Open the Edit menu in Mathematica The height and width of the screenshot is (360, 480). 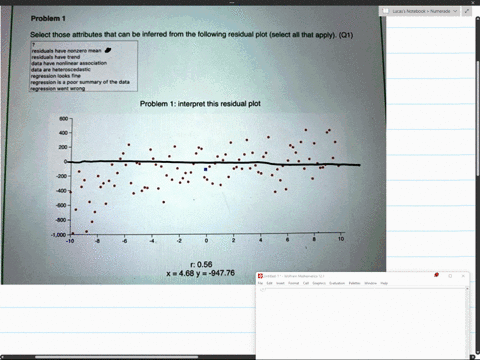click(x=269, y=283)
